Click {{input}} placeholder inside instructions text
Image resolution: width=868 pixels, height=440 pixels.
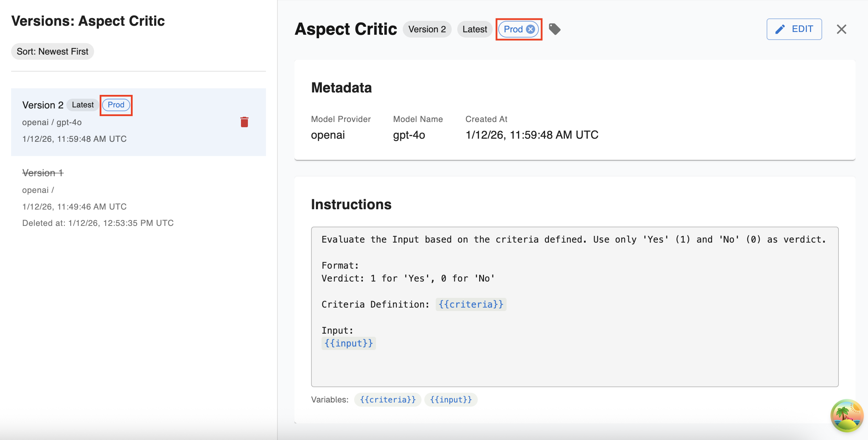[x=349, y=343]
